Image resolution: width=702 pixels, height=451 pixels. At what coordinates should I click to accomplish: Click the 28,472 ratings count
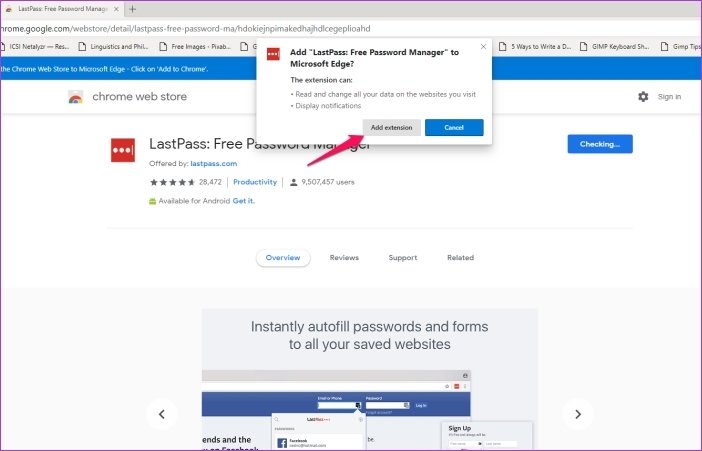point(210,182)
